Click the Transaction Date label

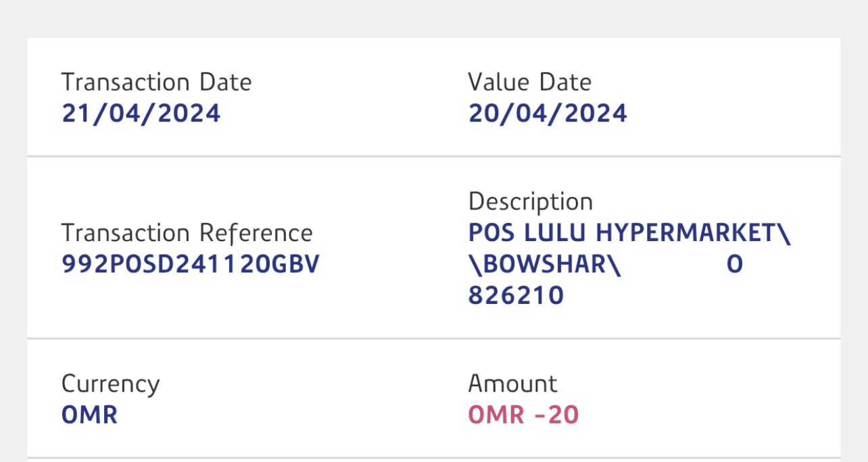pyautogui.click(x=156, y=82)
